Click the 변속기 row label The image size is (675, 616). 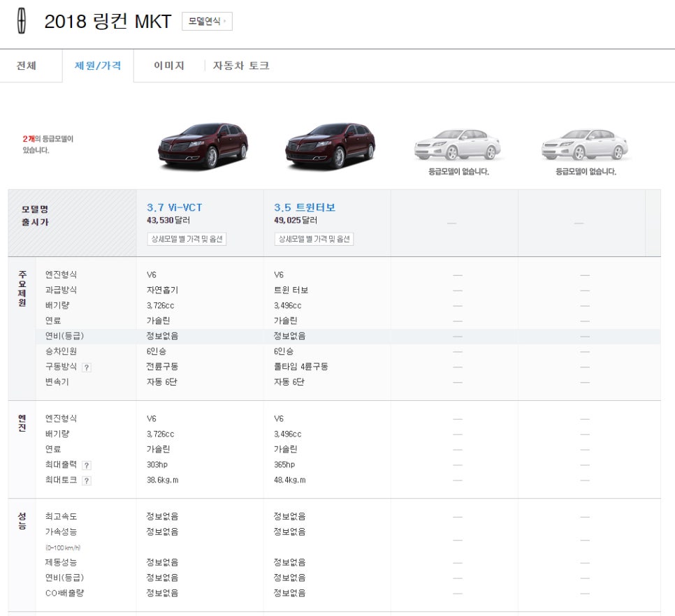(57, 381)
